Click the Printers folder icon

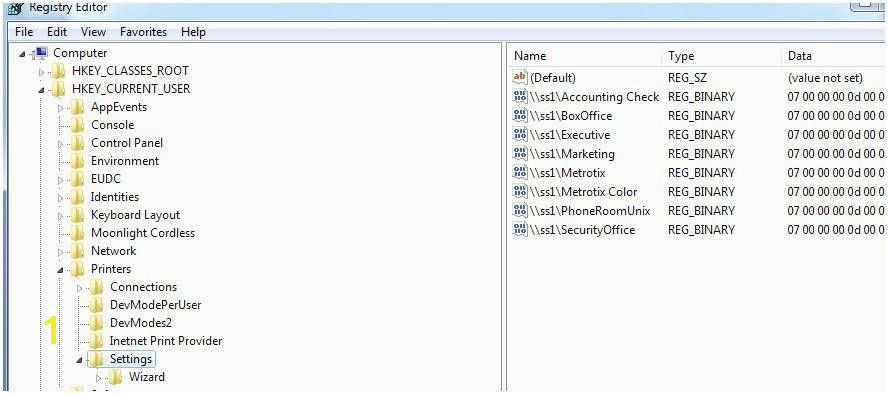tap(78, 269)
